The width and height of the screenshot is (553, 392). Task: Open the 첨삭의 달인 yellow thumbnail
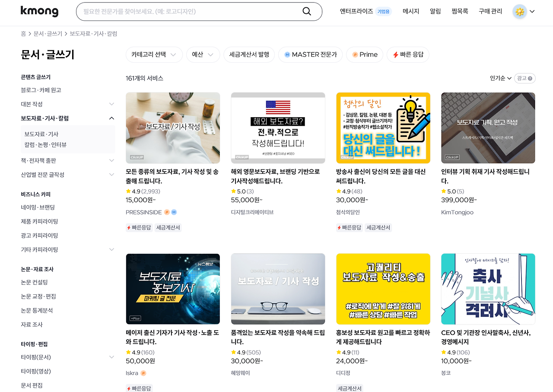[383, 128]
